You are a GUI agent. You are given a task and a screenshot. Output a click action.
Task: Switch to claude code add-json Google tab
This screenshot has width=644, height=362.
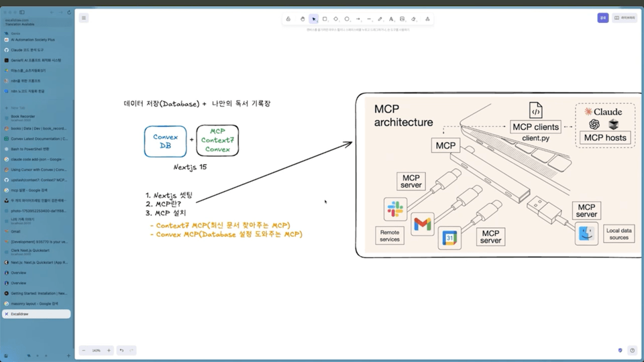[x=36, y=160]
